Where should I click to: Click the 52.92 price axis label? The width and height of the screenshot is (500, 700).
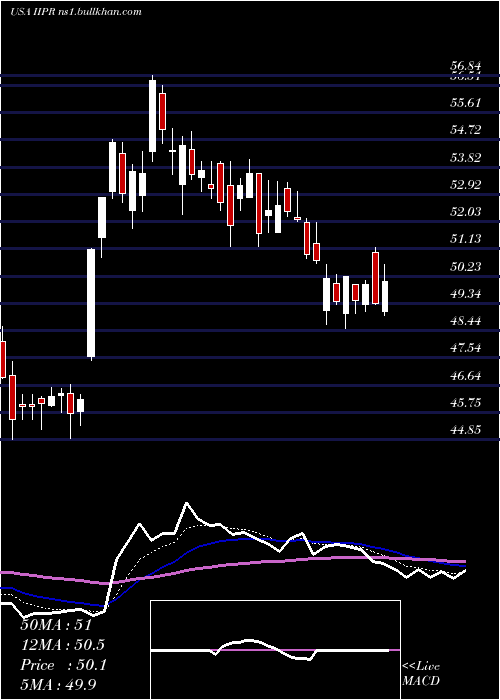coord(465,185)
